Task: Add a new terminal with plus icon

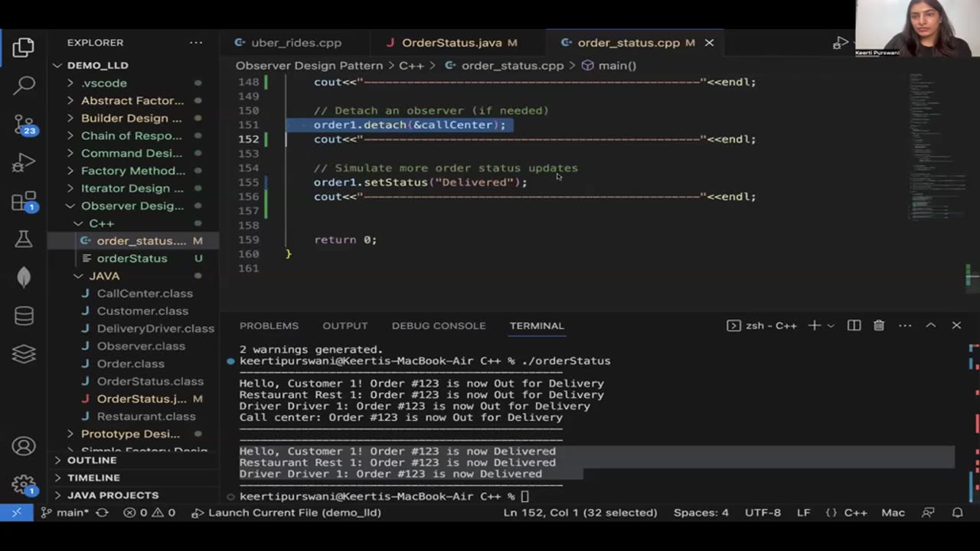Action: click(x=814, y=325)
